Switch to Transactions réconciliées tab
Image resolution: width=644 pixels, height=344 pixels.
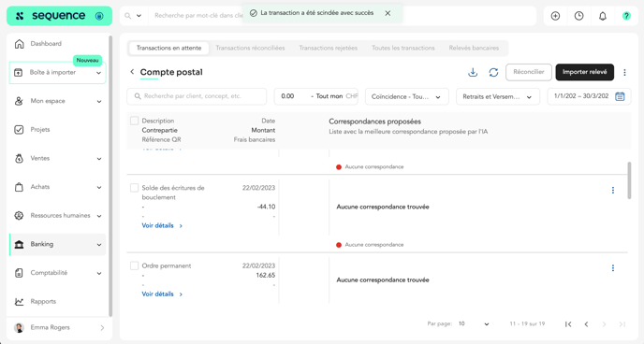(250, 48)
